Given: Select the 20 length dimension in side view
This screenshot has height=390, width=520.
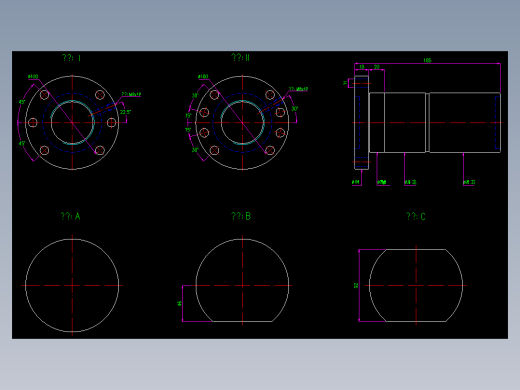Looking at the screenshot, I should (x=376, y=67).
